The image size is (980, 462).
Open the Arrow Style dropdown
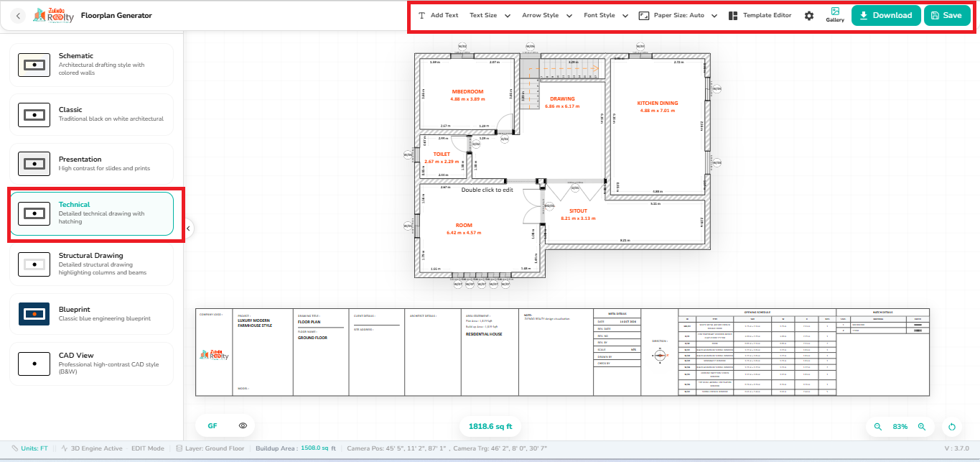pos(547,15)
